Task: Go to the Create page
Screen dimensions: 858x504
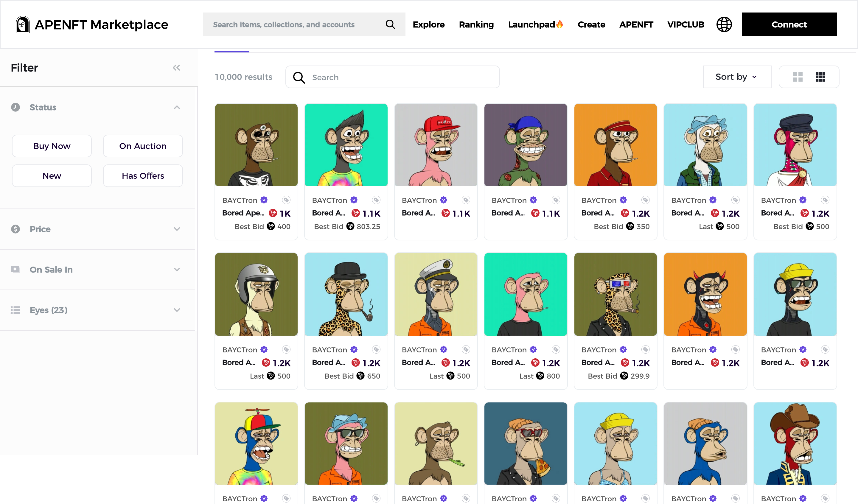Action: coord(591,24)
